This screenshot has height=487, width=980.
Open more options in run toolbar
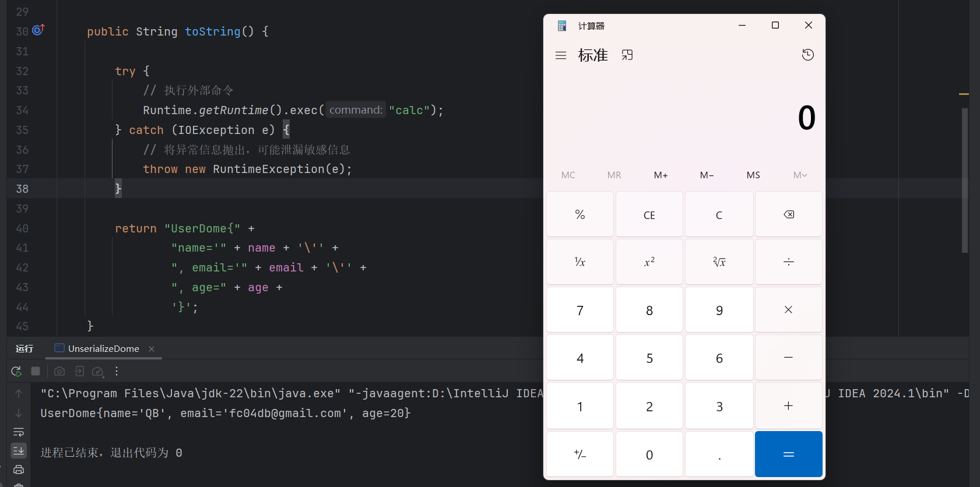(x=117, y=371)
